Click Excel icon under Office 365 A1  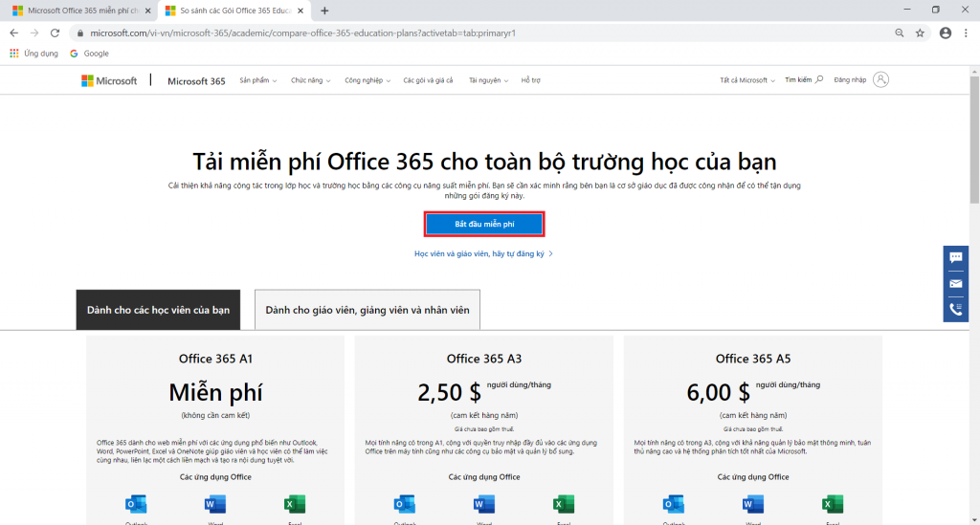pyautogui.click(x=295, y=504)
